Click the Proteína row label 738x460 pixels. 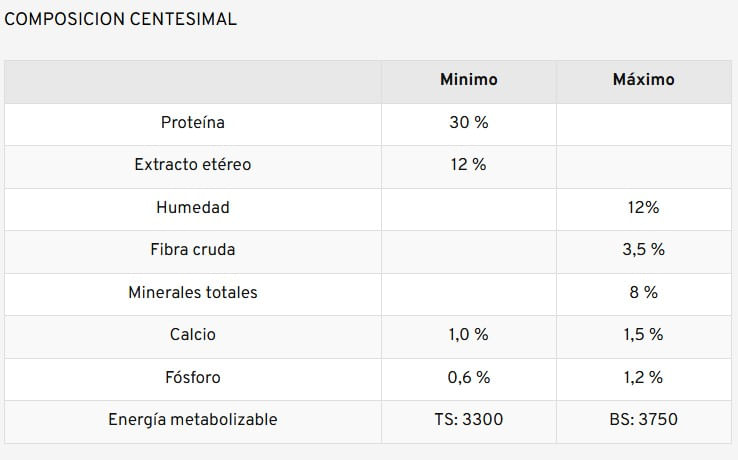[x=193, y=123]
